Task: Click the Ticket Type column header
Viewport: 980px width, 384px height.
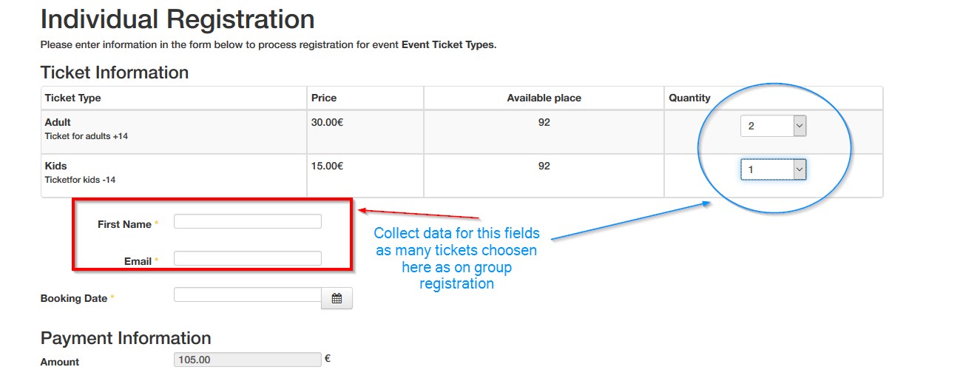Action: point(72,98)
